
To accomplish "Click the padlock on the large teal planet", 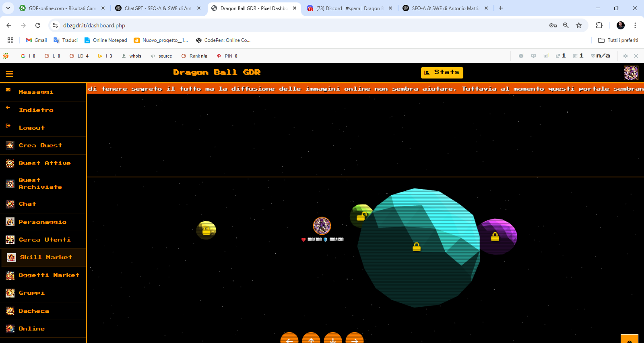I will click(417, 247).
